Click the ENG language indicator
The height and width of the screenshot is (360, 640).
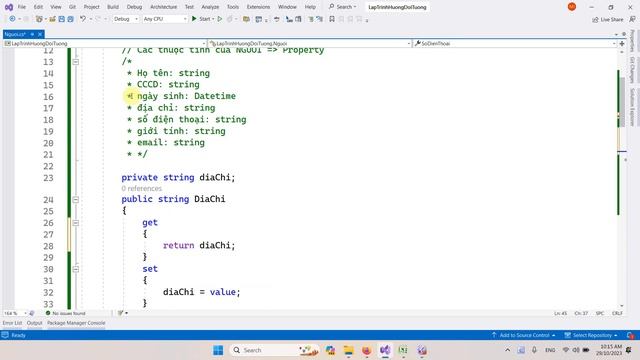550,350
